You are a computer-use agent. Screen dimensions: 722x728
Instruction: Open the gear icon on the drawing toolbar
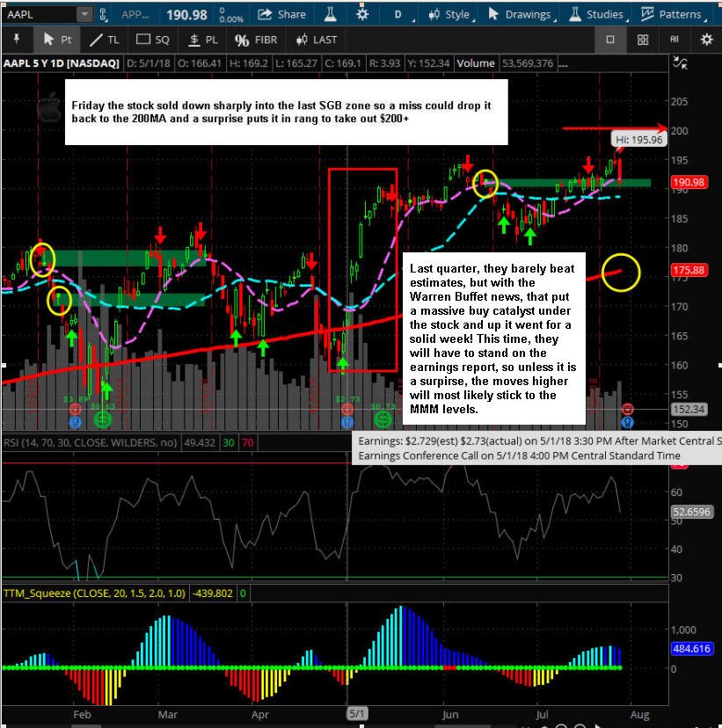point(706,40)
